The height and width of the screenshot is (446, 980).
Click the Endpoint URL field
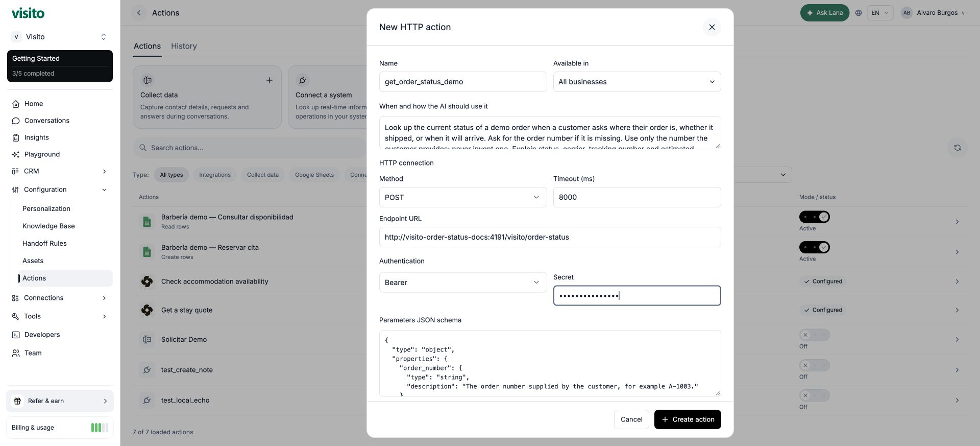(x=550, y=237)
